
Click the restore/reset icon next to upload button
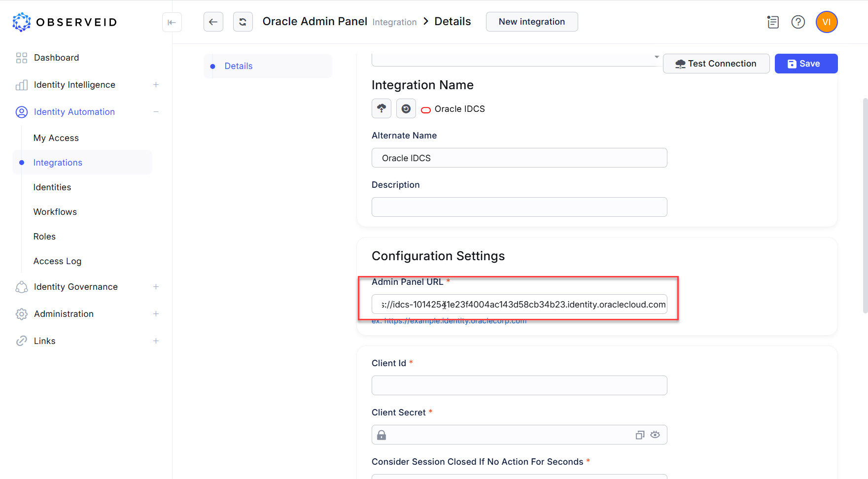[406, 108]
